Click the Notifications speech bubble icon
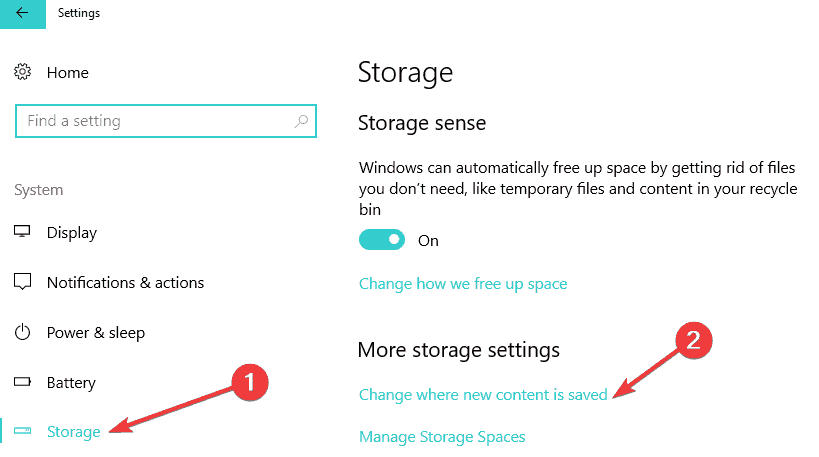Screen dimensions: 819x457 [23, 283]
